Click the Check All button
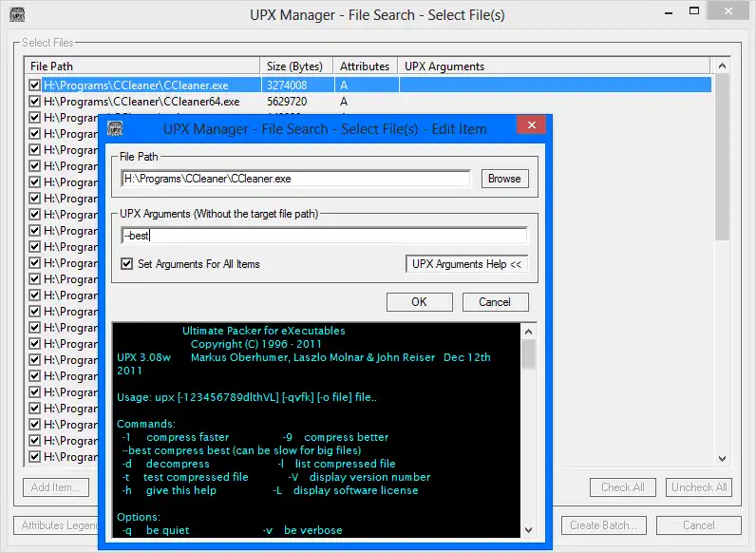Screen dimensions: 756x553 point(623,487)
